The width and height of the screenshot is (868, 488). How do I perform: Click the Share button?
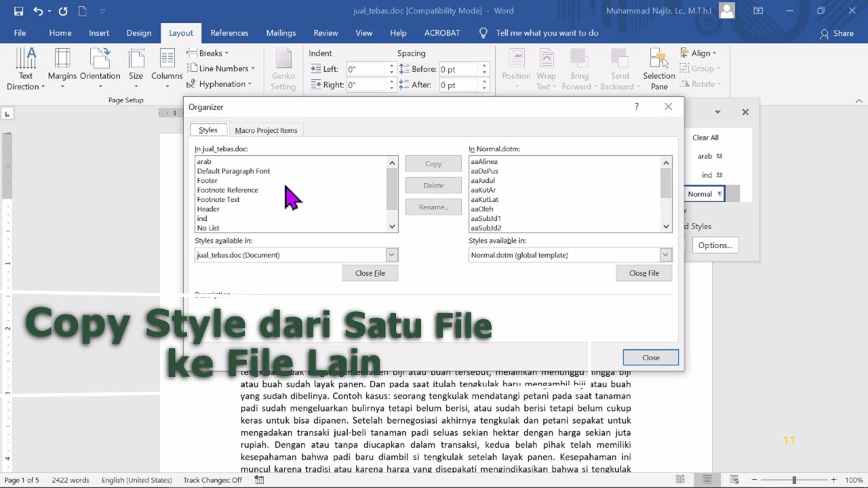tap(837, 33)
